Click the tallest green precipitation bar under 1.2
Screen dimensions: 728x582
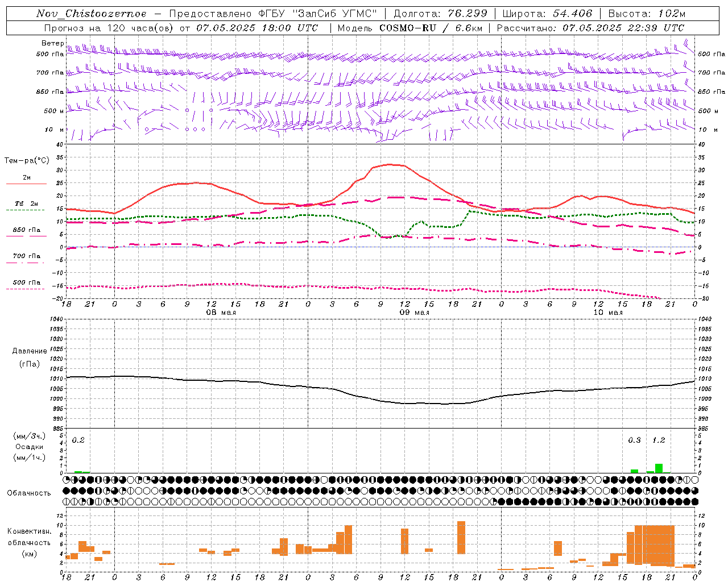[659, 468]
